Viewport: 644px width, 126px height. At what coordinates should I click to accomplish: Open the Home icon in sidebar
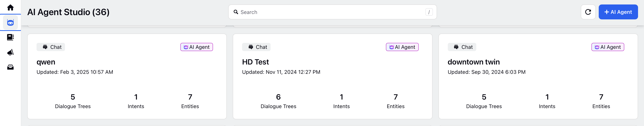(10, 7)
